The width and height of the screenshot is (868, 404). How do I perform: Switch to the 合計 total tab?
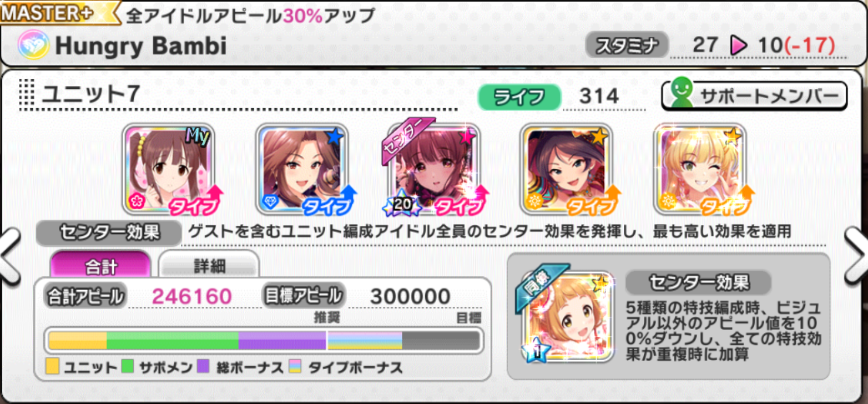100,265
